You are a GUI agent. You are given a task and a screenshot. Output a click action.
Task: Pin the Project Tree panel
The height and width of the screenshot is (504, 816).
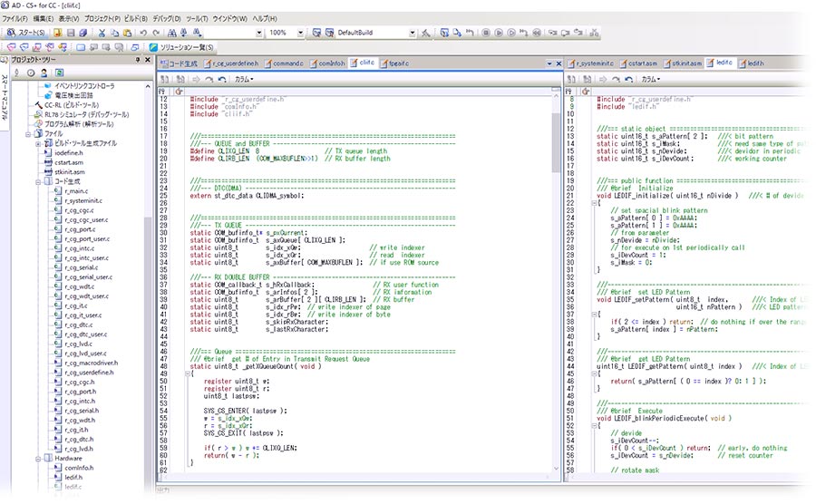(x=137, y=60)
